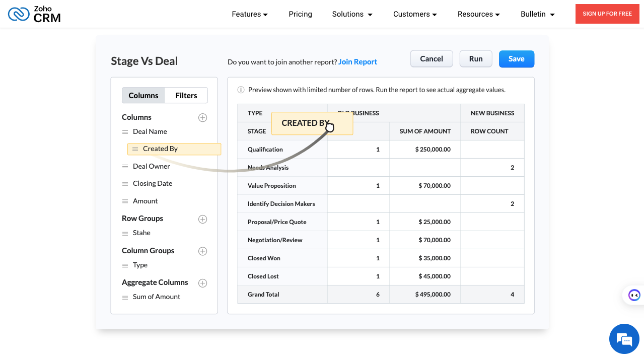Select the Closing Date column item
This screenshot has width=644, height=359.
click(x=153, y=184)
